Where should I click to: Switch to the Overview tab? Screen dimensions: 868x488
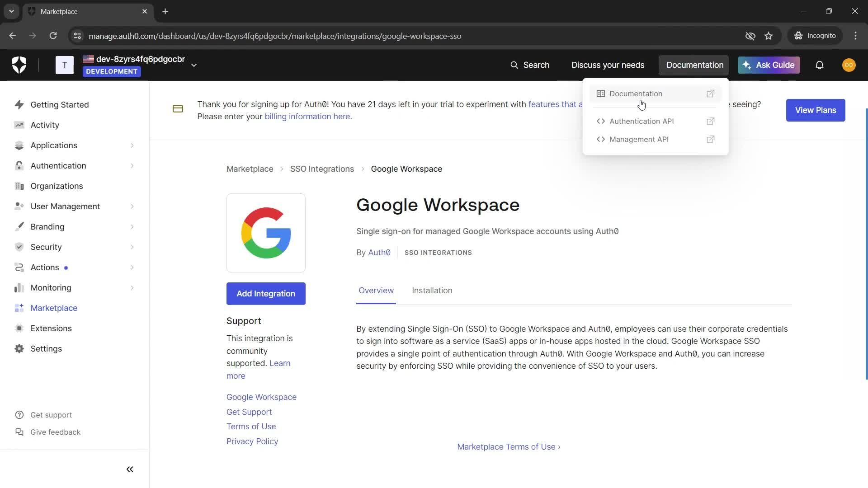tap(376, 291)
